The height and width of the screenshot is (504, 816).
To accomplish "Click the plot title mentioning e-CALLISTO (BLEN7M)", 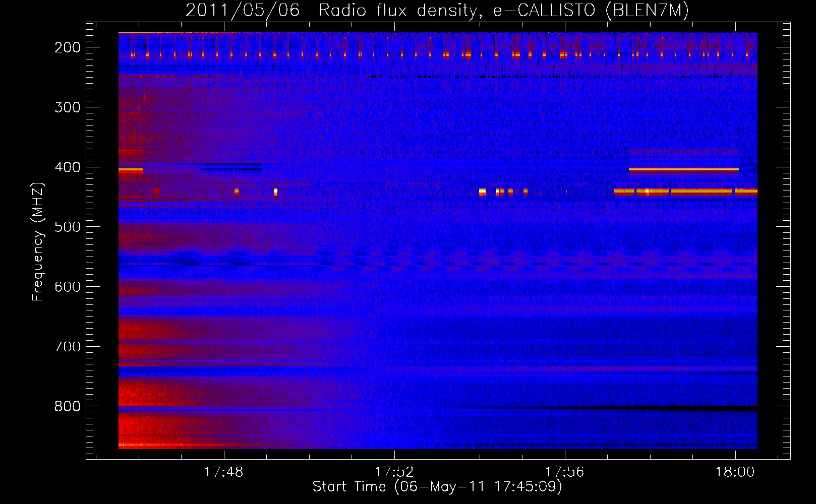I will pyautogui.click(x=437, y=11).
